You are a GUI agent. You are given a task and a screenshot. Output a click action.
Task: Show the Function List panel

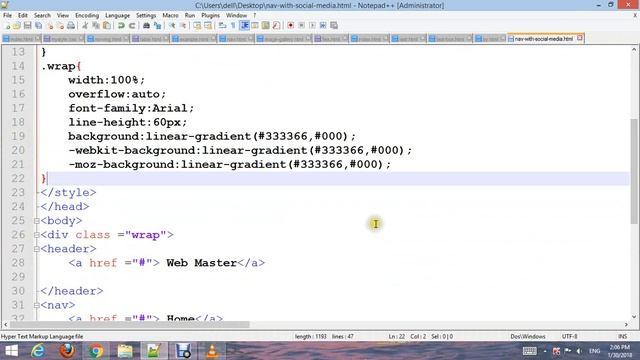pos(276,25)
